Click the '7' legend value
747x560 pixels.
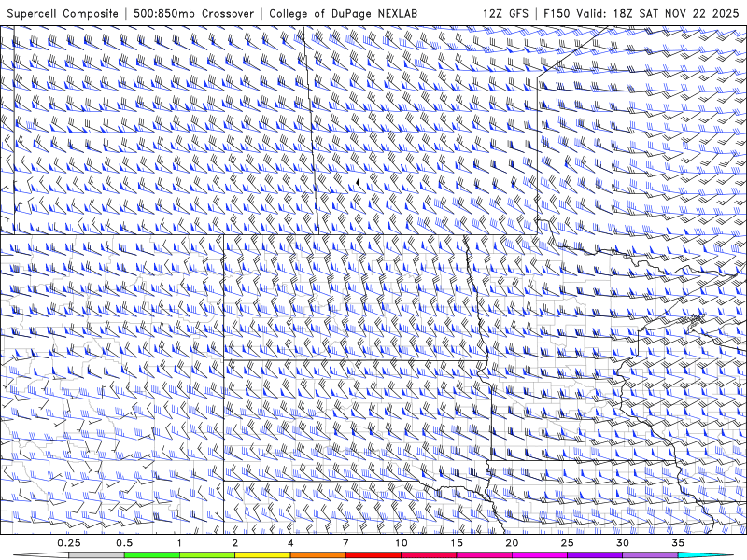(x=345, y=543)
